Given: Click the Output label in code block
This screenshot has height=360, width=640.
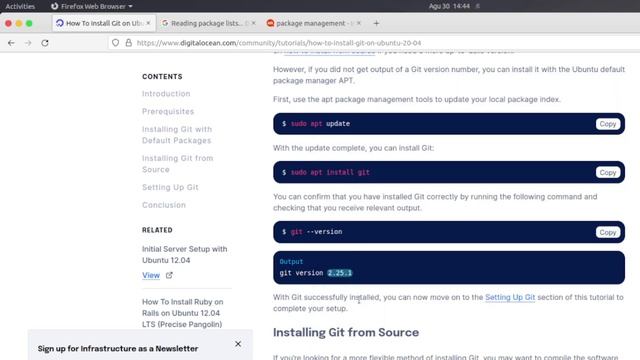Looking at the screenshot, I should 291,262.
